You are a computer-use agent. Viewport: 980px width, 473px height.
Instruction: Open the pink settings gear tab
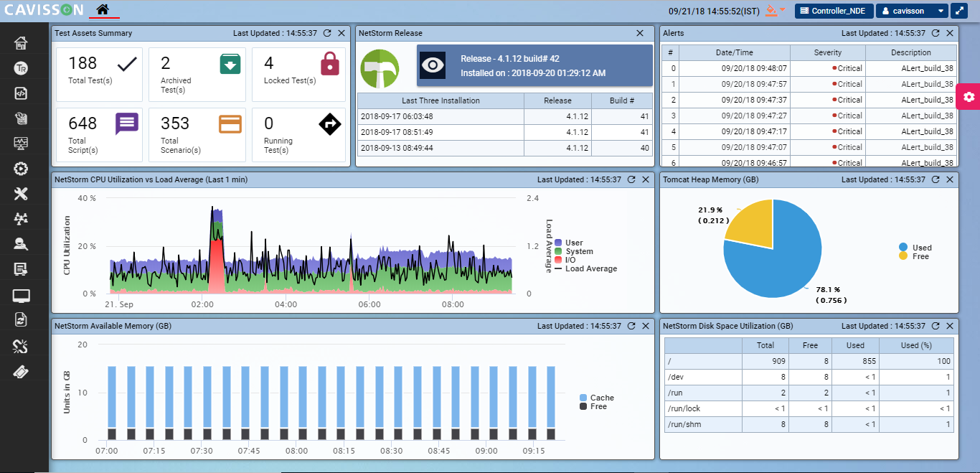point(969,96)
